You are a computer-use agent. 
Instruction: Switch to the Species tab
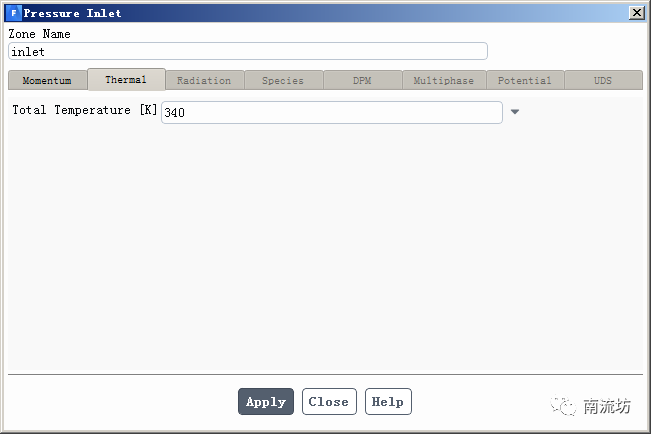pyautogui.click(x=283, y=80)
